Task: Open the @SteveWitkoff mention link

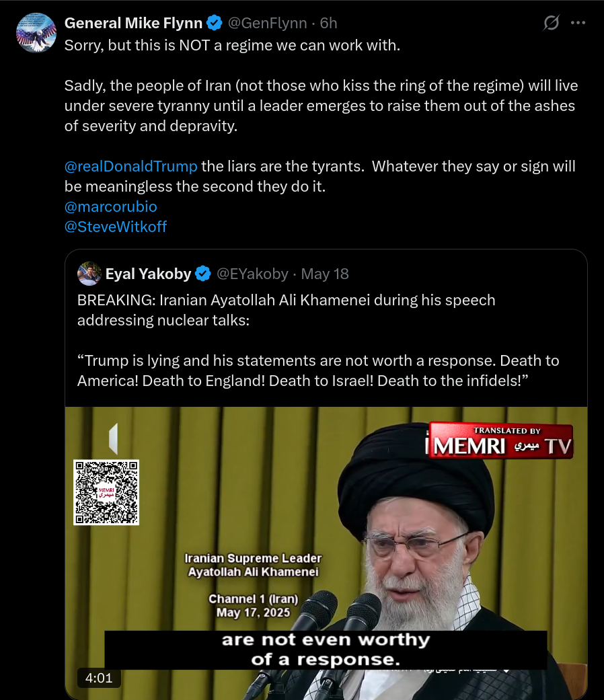Action: pyautogui.click(x=116, y=227)
